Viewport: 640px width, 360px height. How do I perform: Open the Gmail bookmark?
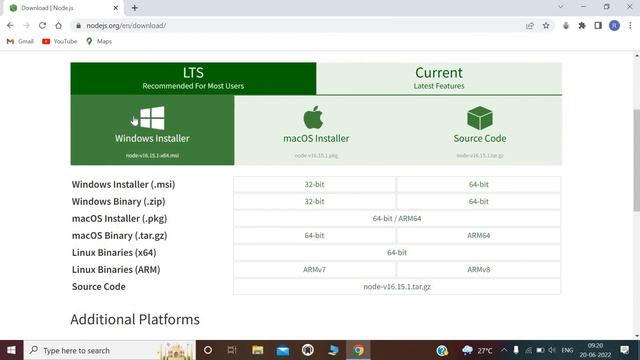(x=20, y=41)
